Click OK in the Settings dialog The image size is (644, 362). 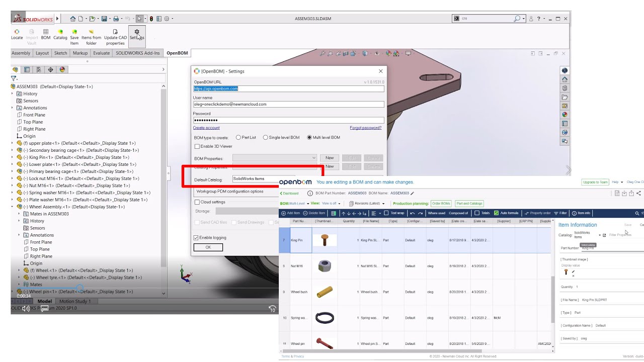coord(208,247)
